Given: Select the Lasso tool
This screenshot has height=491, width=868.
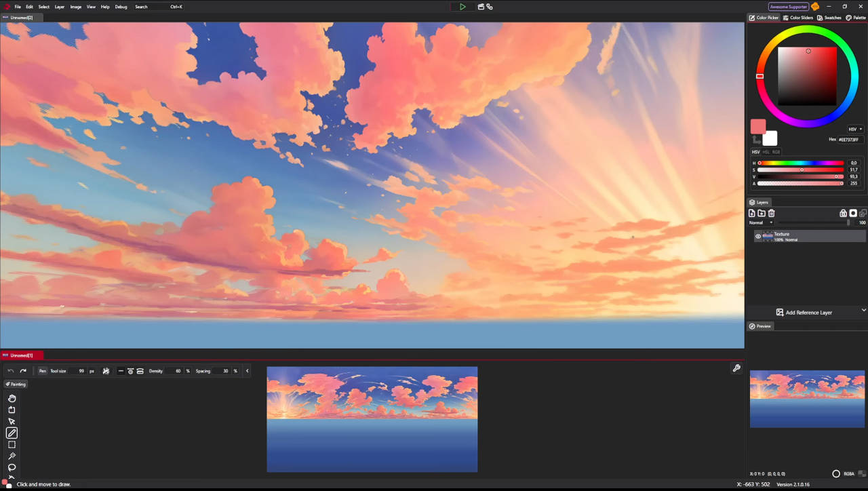Looking at the screenshot, I should point(12,468).
